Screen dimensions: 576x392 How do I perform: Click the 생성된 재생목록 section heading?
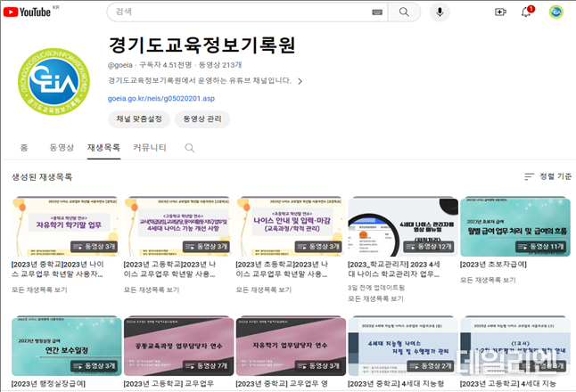click(42, 177)
